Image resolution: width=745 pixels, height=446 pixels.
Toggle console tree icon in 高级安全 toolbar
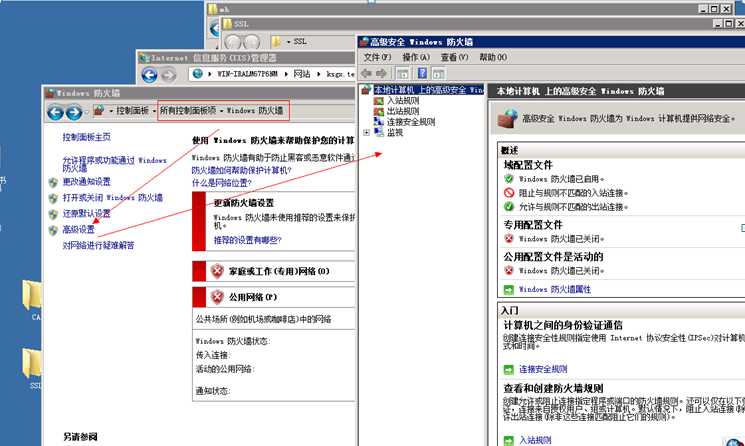click(402, 73)
